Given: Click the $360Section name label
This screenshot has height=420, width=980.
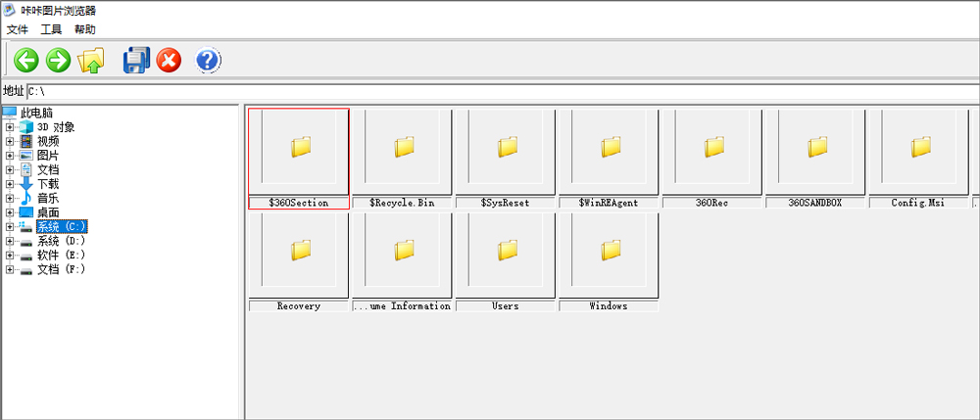Looking at the screenshot, I should 299,203.
